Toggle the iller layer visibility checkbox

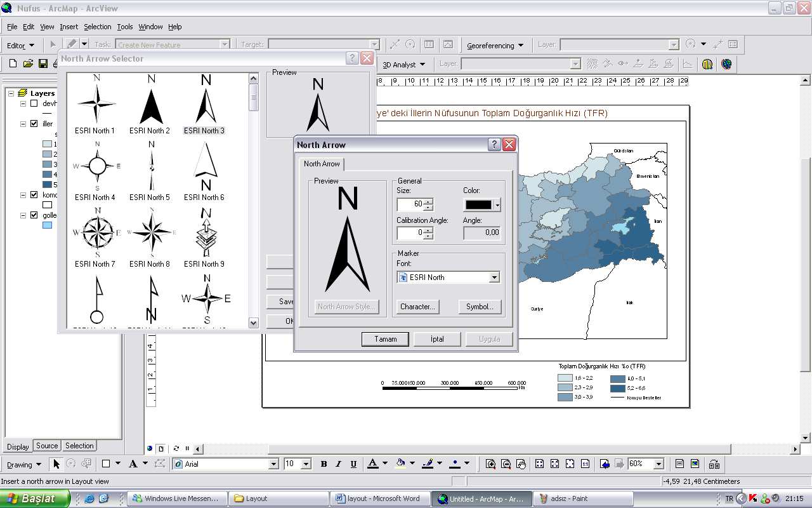[34, 124]
